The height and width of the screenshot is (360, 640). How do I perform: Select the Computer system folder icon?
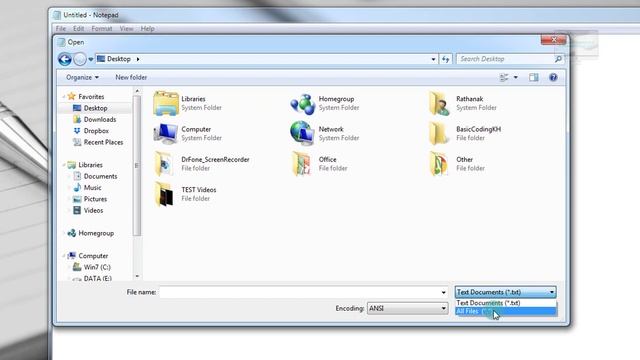click(166, 133)
